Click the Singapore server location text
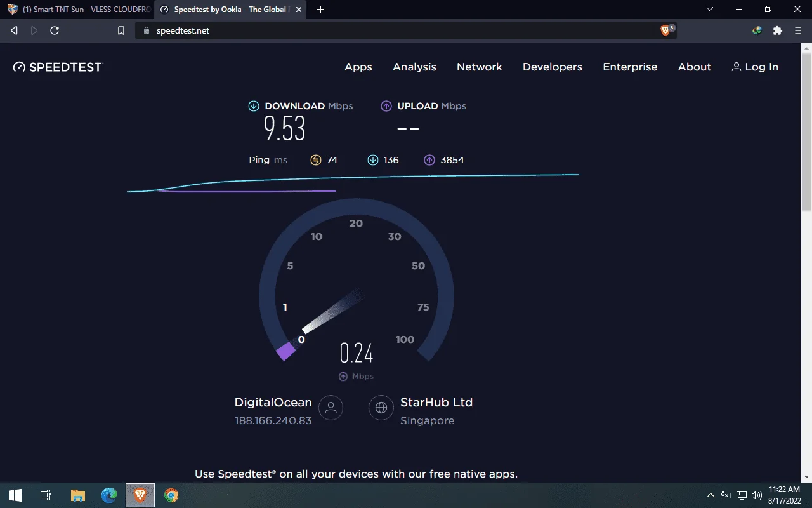Screen dimensions: 812x508 (x=428, y=420)
